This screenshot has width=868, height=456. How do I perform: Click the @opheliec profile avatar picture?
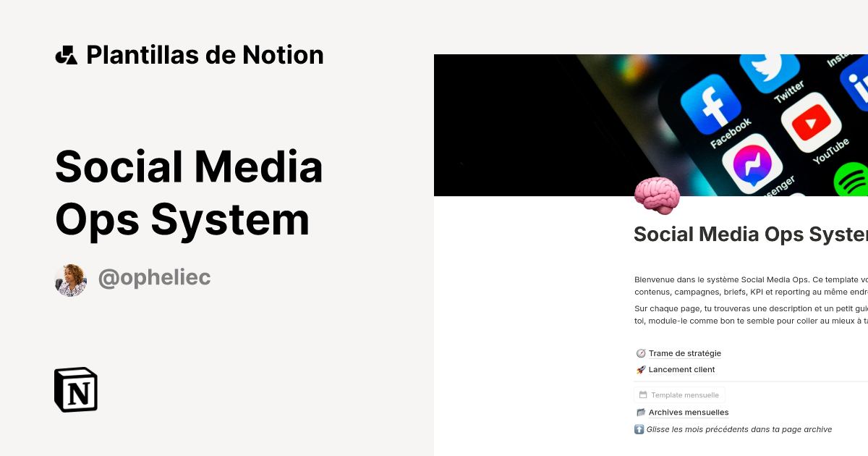70,280
